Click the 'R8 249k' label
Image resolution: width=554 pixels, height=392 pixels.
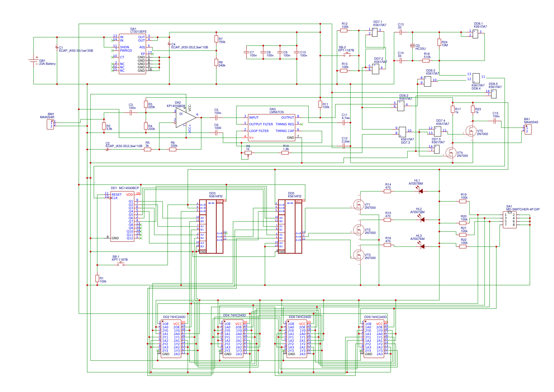click(222, 64)
